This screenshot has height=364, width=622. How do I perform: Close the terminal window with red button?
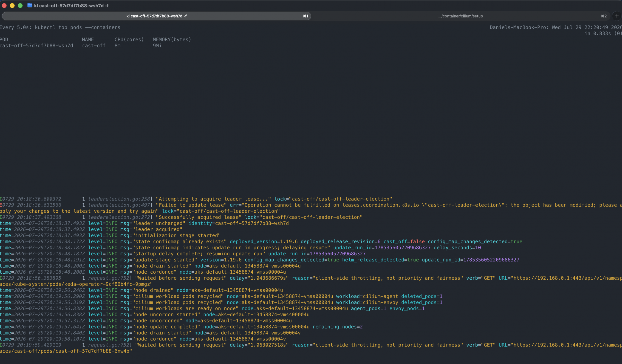click(x=4, y=5)
